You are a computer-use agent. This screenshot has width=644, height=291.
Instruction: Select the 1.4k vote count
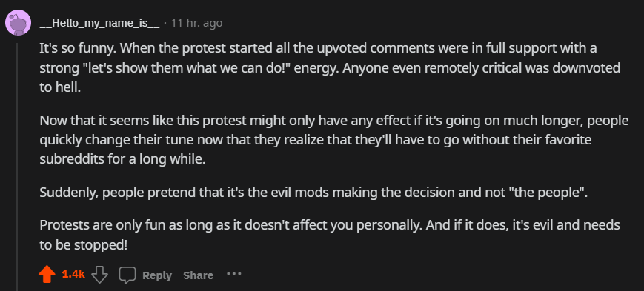click(x=73, y=275)
